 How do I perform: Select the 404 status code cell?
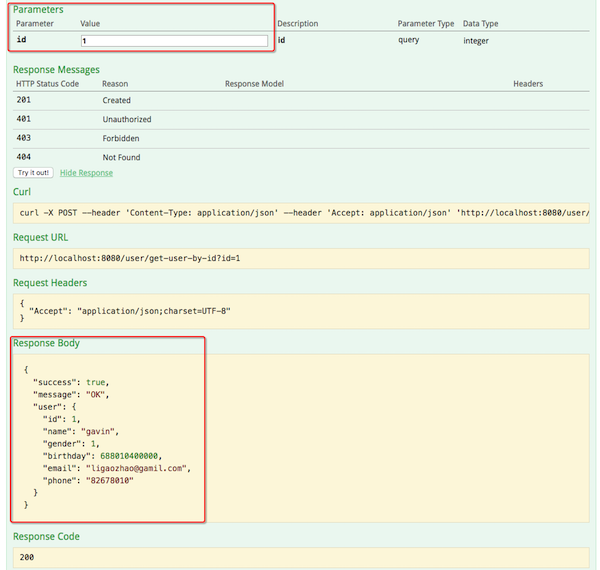pos(24,157)
